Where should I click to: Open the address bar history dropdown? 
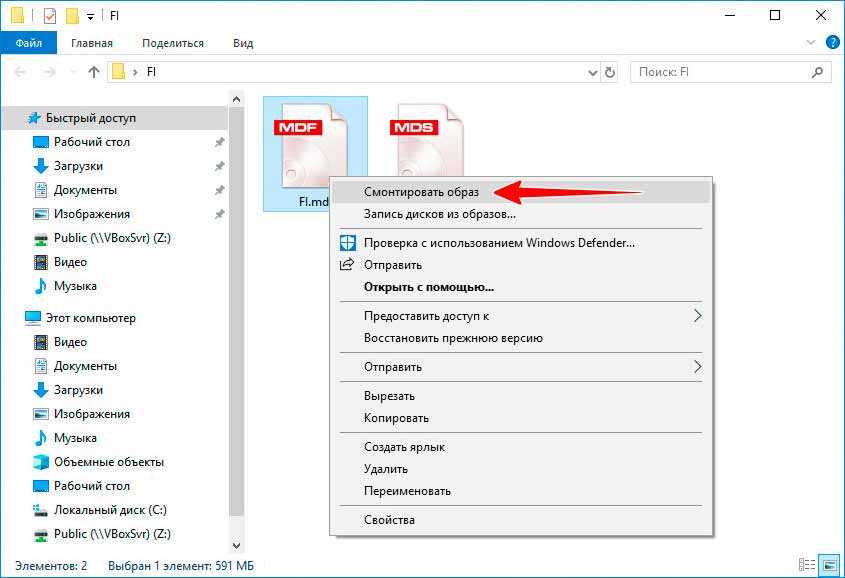coord(589,72)
